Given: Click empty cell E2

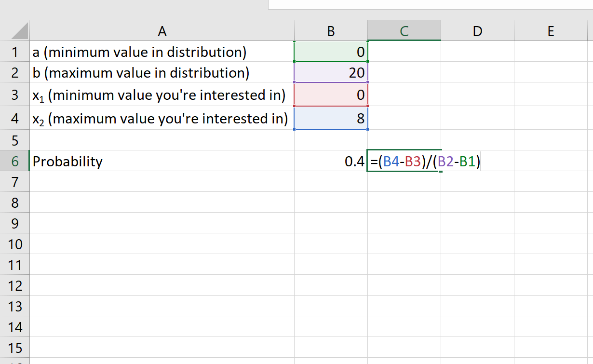Looking at the screenshot, I should click(x=551, y=73).
